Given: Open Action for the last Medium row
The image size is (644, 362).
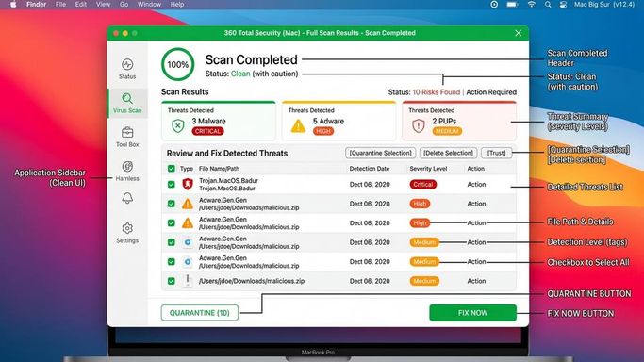Looking at the screenshot, I should point(476,281).
